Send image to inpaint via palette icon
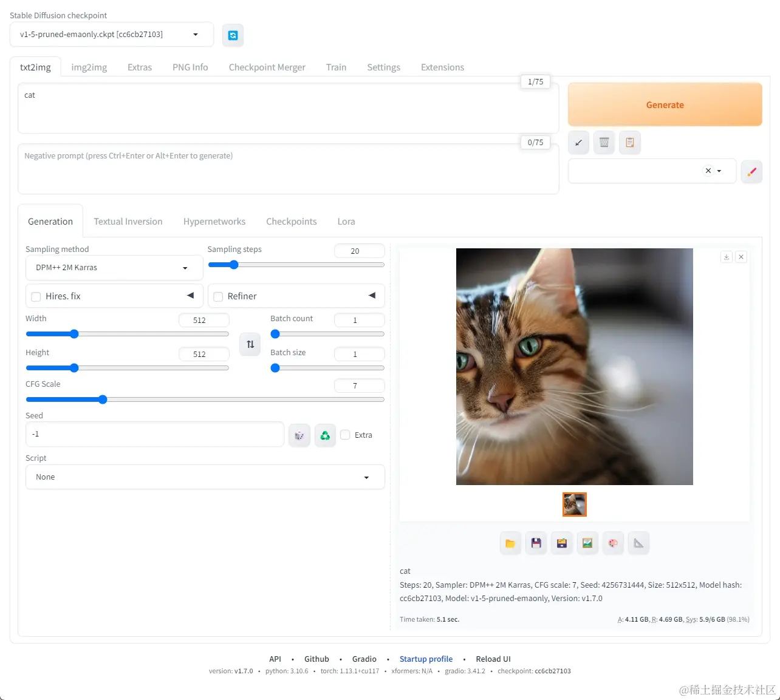This screenshot has height=700, width=780. point(613,543)
